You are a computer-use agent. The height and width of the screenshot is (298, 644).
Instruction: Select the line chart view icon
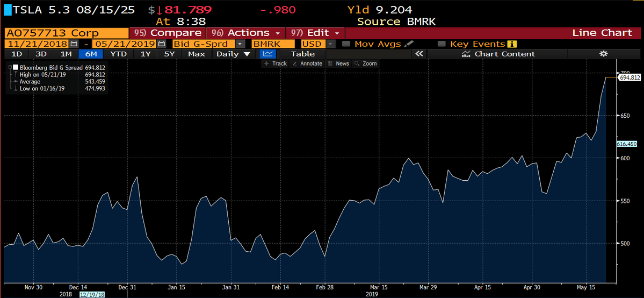tap(267, 54)
